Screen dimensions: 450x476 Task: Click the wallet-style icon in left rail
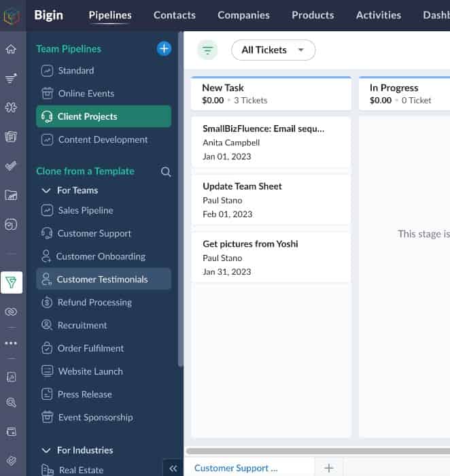click(11, 431)
